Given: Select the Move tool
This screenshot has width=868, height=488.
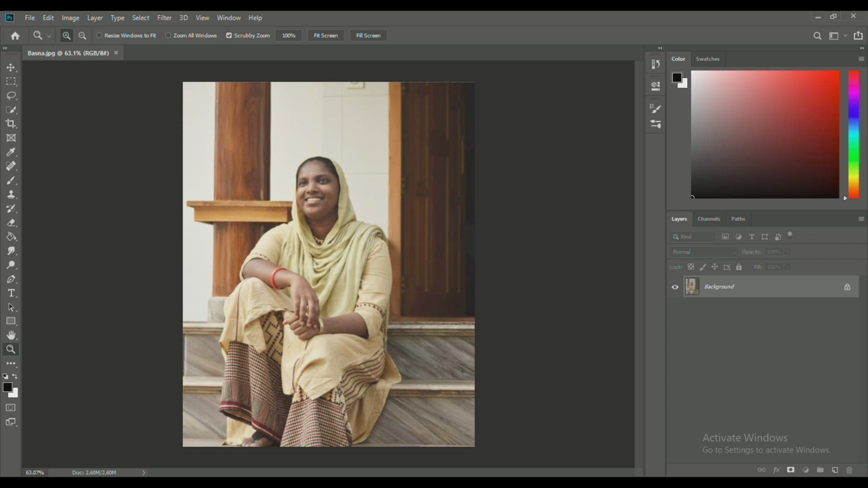Looking at the screenshot, I should pyautogui.click(x=11, y=67).
